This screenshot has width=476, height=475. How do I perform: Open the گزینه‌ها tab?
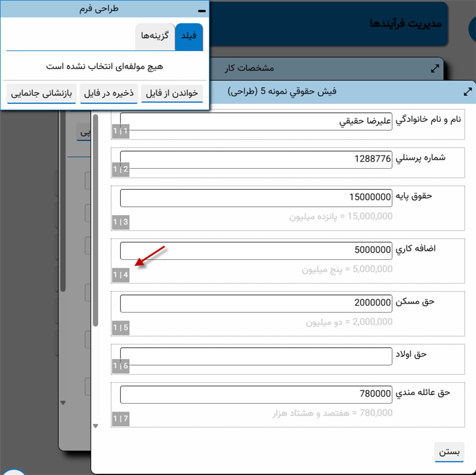pos(155,36)
